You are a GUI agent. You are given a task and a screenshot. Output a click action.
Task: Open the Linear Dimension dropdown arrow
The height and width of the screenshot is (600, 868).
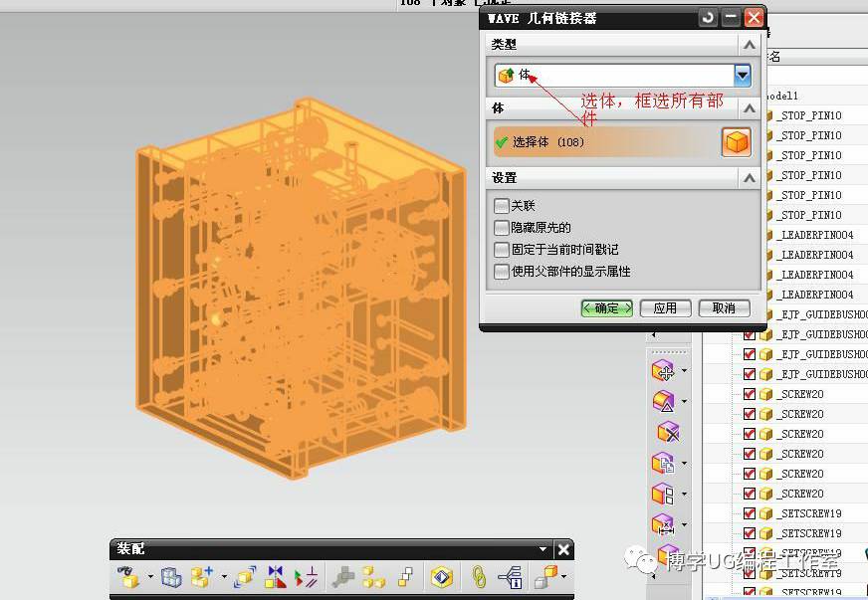[685, 524]
